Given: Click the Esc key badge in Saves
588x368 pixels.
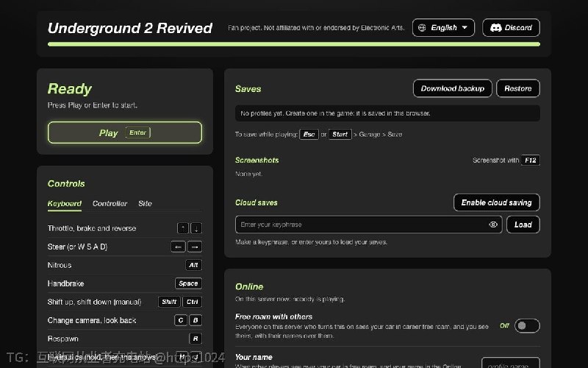Looking at the screenshot, I should (x=309, y=135).
